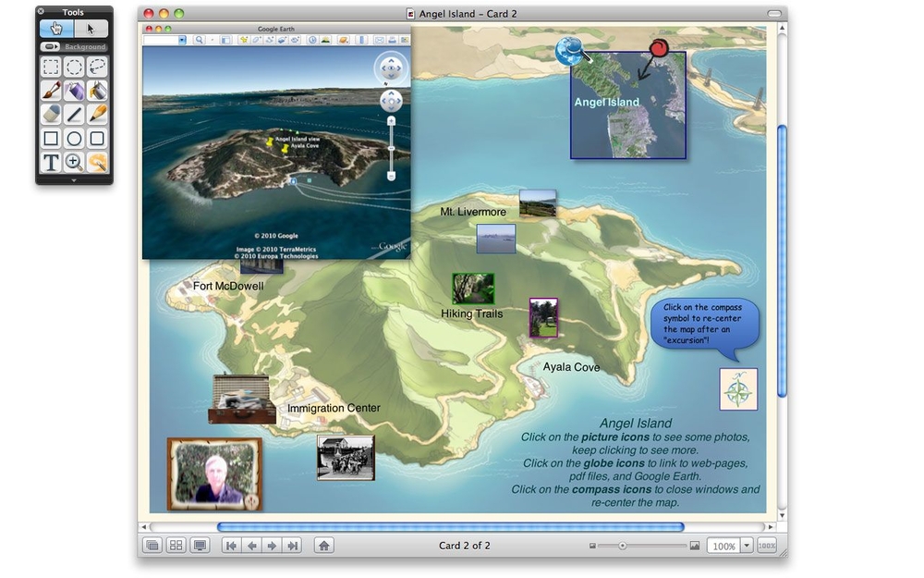Click the Google Earth move joystick control

(x=391, y=101)
